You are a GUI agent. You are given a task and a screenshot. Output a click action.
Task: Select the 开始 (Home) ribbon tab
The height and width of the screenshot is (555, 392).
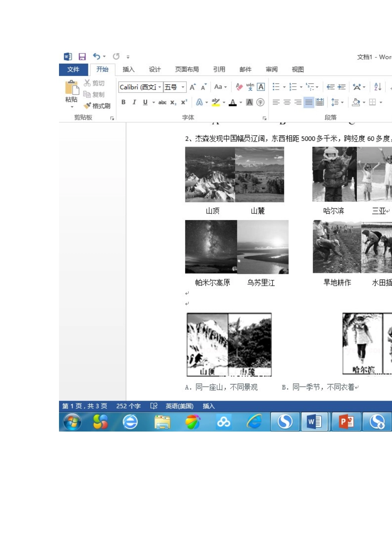pos(102,69)
